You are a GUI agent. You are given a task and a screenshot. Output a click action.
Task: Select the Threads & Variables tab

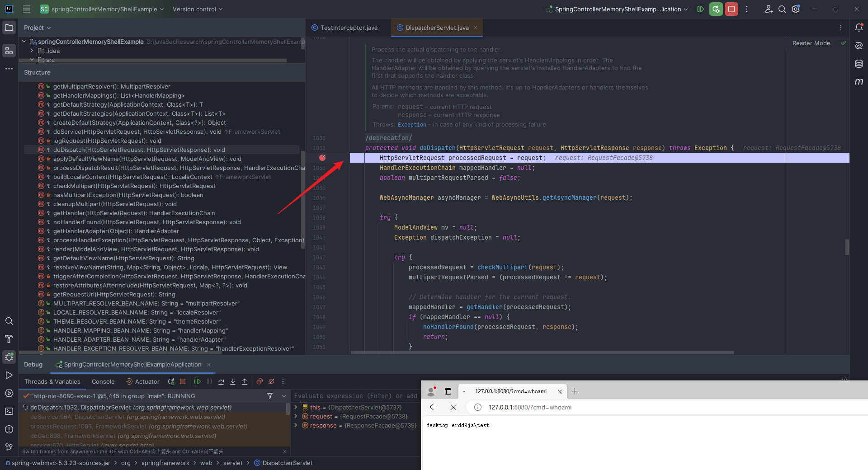tap(52, 381)
